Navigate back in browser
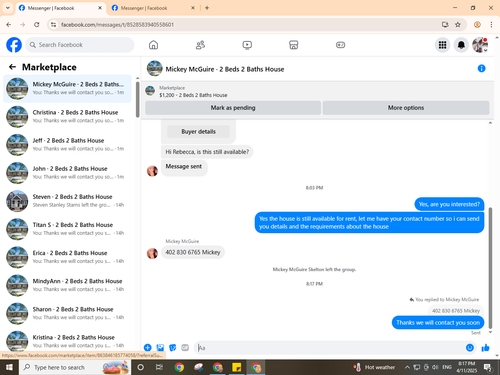500x375 pixels. tap(9, 24)
